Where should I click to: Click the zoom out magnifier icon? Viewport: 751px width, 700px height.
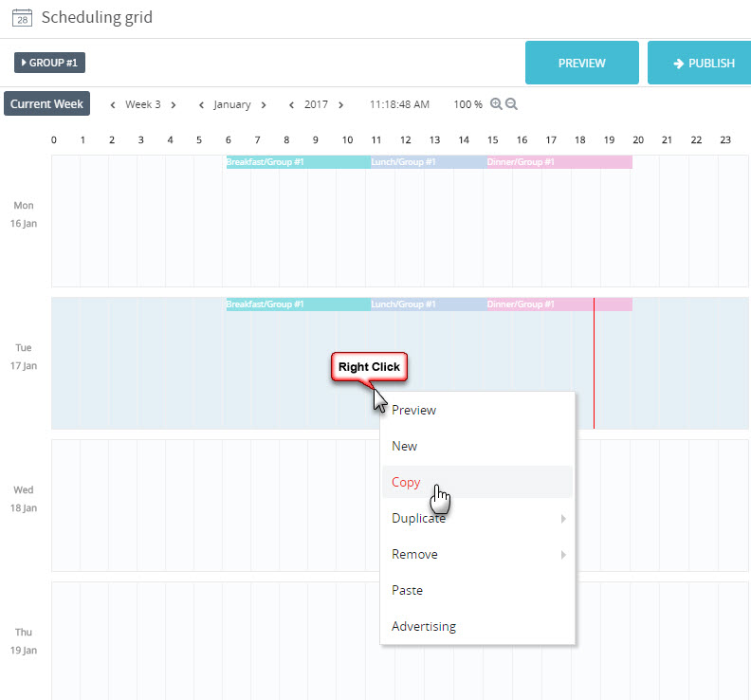(511, 104)
